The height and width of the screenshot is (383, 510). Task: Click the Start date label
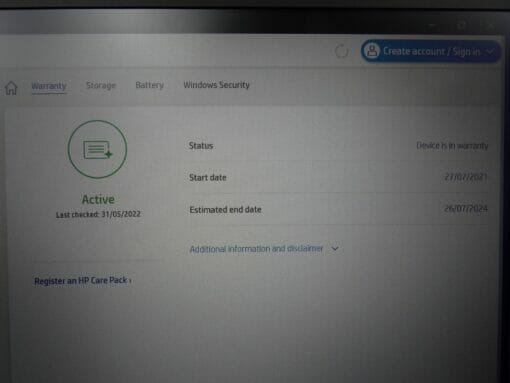tap(208, 177)
